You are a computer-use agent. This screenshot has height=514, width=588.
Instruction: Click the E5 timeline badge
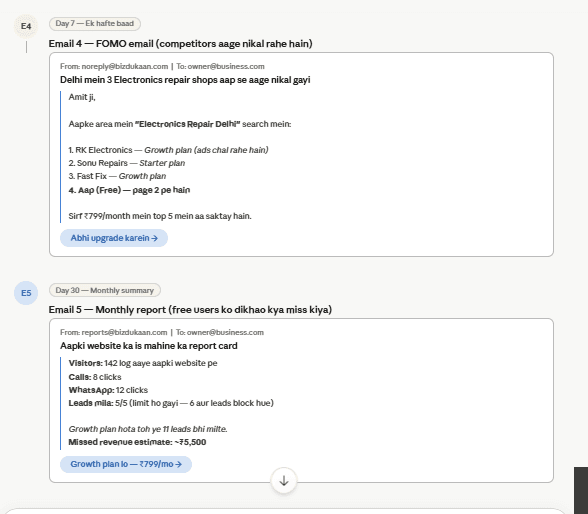[x=26, y=293]
